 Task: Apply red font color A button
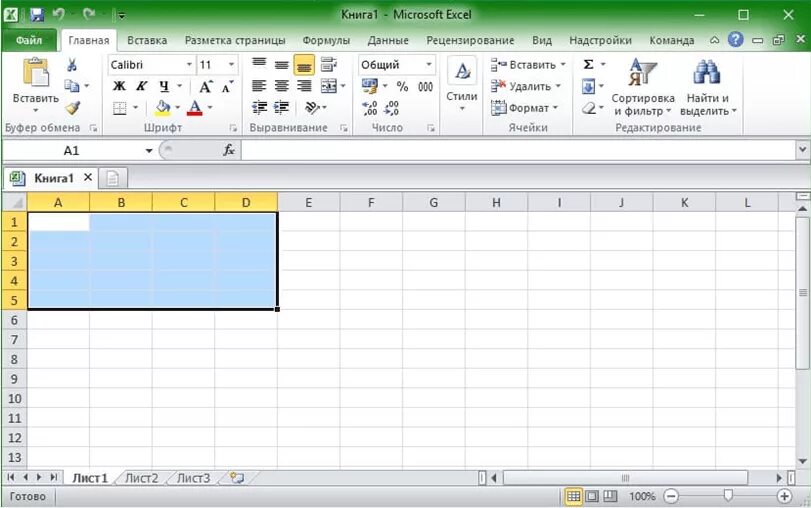click(x=194, y=108)
